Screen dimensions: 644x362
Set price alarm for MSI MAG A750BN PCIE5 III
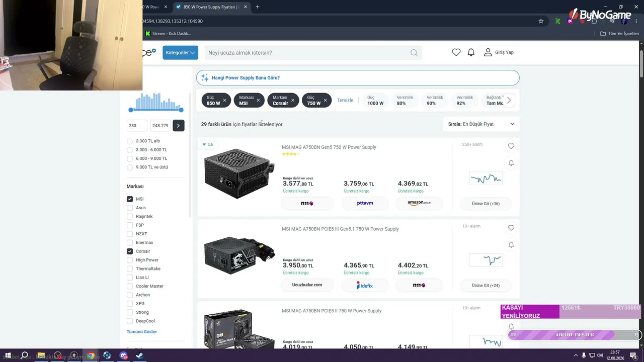511,245
